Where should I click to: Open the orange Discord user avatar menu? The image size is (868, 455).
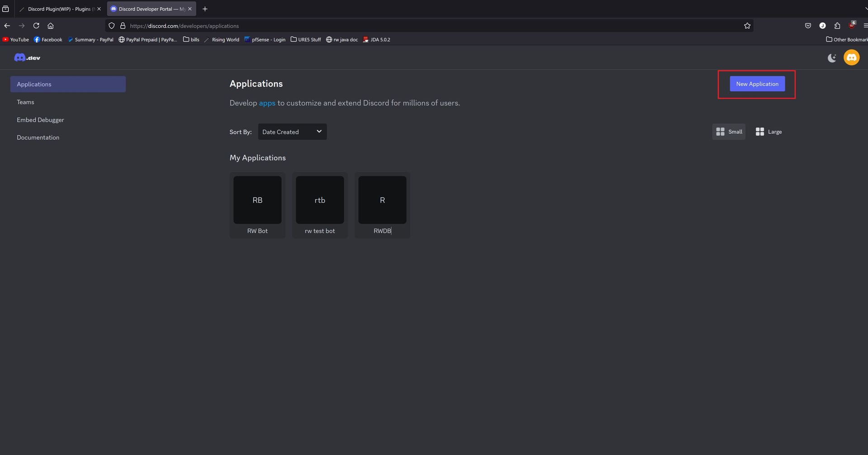pyautogui.click(x=851, y=58)
